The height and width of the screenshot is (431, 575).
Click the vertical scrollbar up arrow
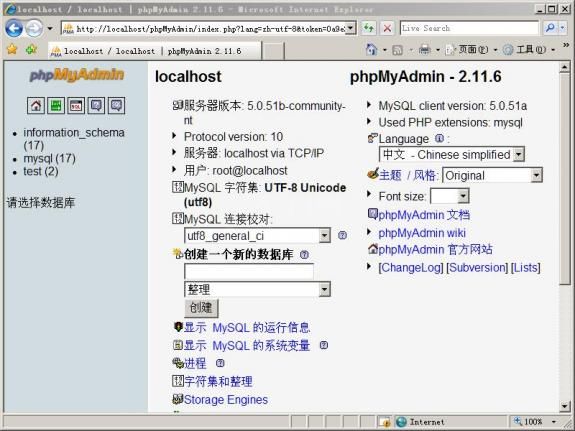coord(565,67)
